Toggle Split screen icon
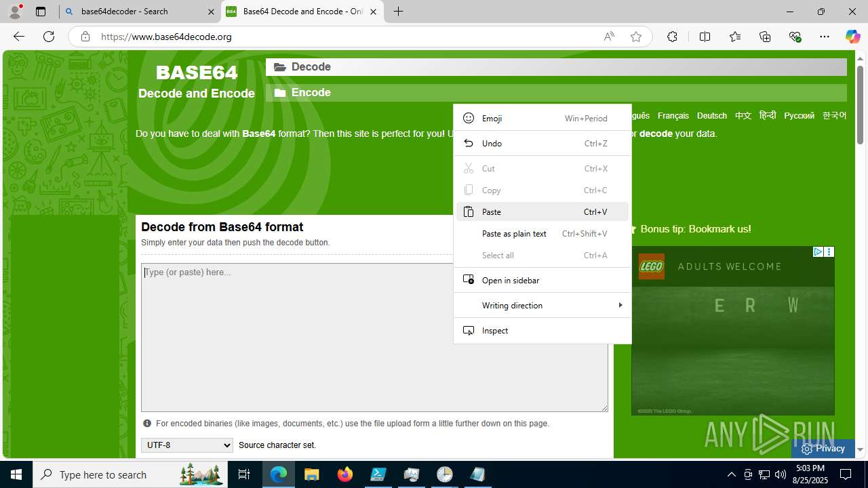Image resolution: width=868 pixels, height=488 pixels. point(705,37)
